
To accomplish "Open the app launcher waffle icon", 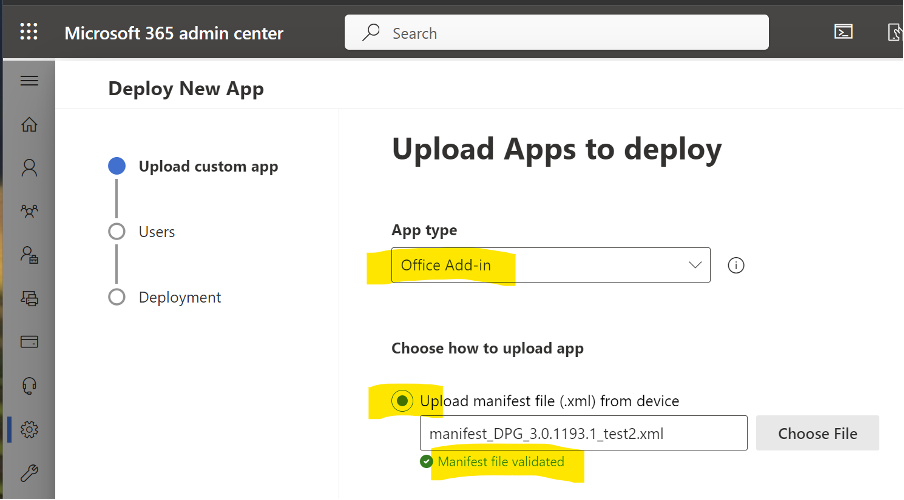I will [29, 31].
